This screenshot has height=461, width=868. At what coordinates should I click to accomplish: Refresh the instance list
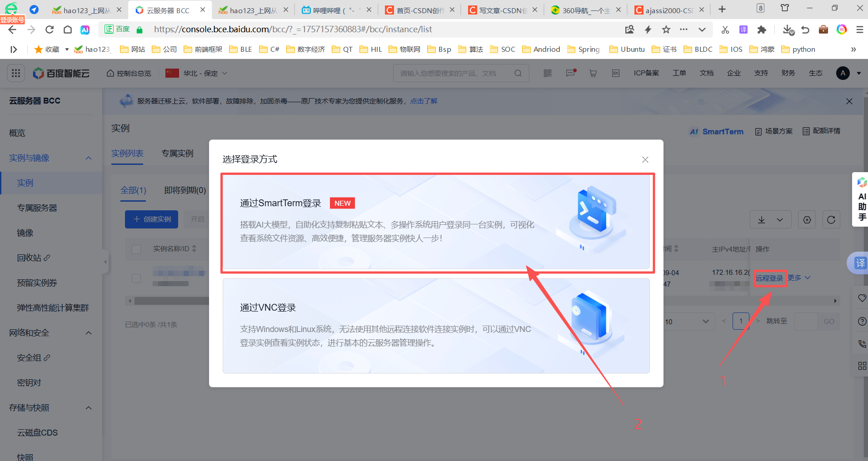[x=831, y=220]
